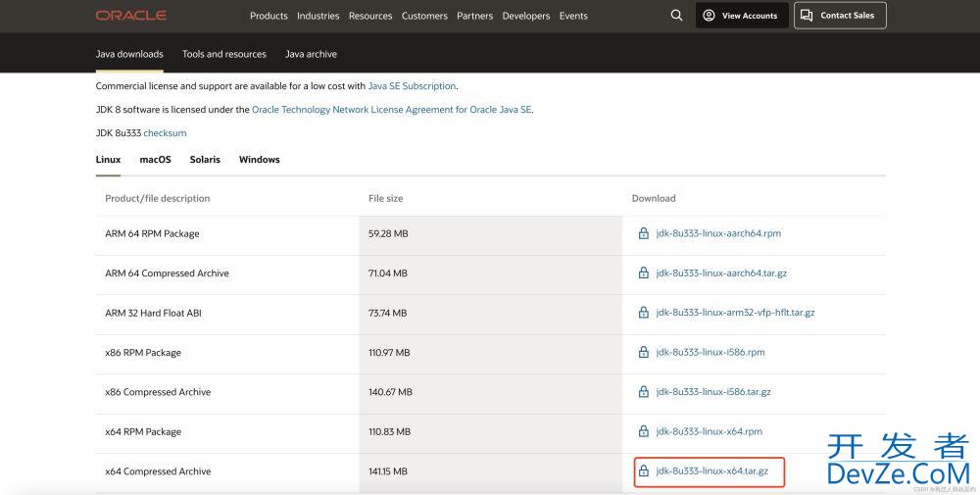
Task: Open the JDK 8u333 checksum link
Action: [165, 133]
